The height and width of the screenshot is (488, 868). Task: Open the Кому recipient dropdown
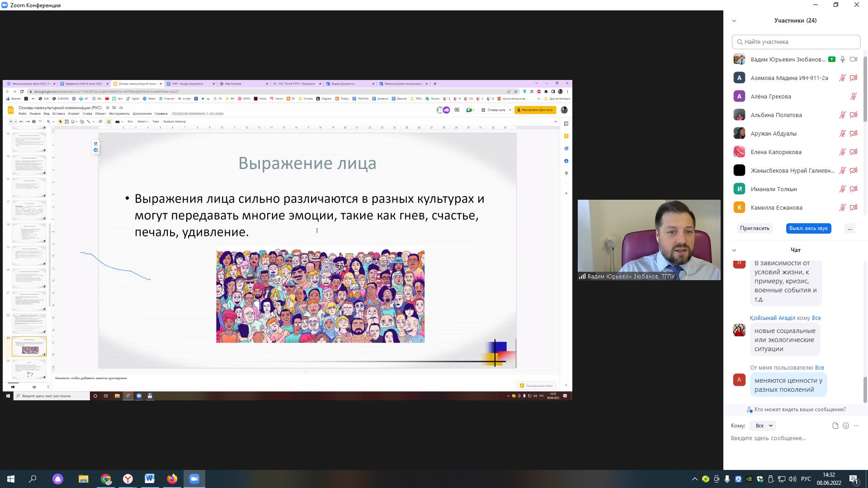763,426
